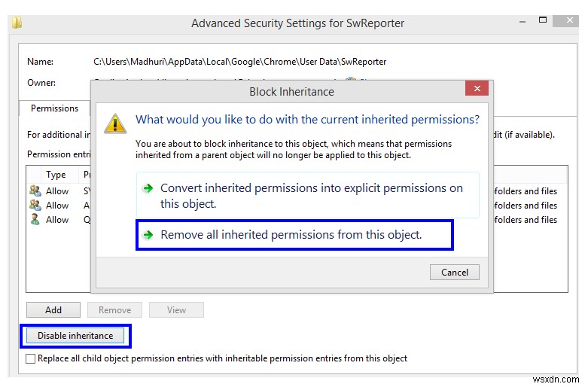Click green arrow beside Convert inherited permissions

(x=148, y=188)
